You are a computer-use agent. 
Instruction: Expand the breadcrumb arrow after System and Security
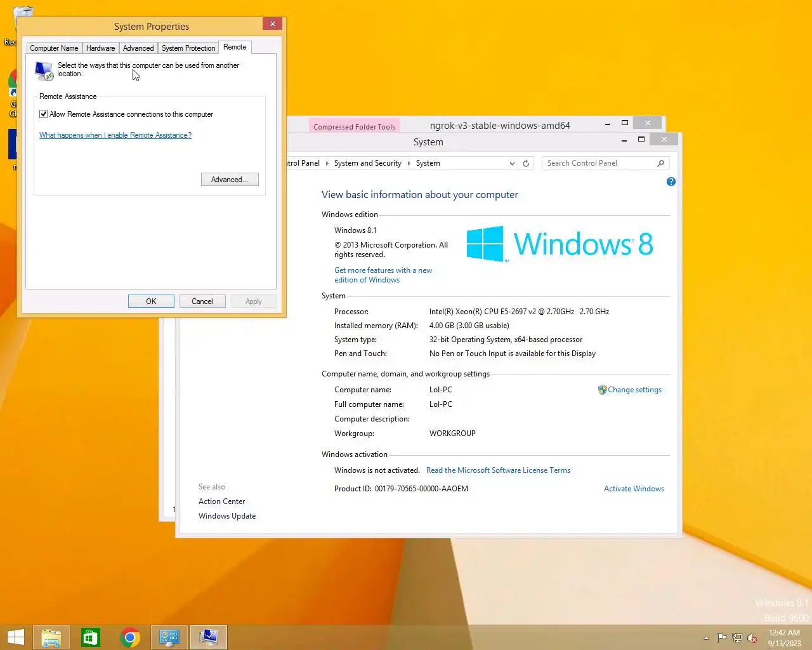409,163
